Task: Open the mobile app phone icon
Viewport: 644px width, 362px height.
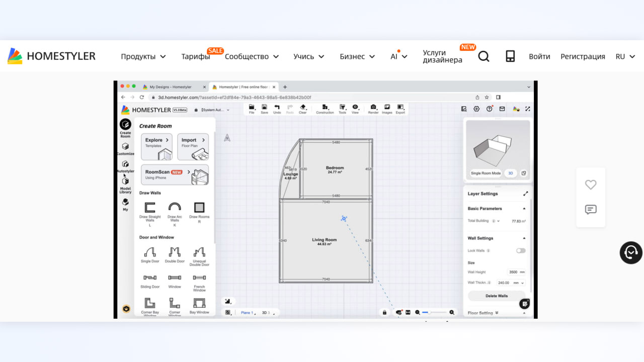Action: pos(510,56)
